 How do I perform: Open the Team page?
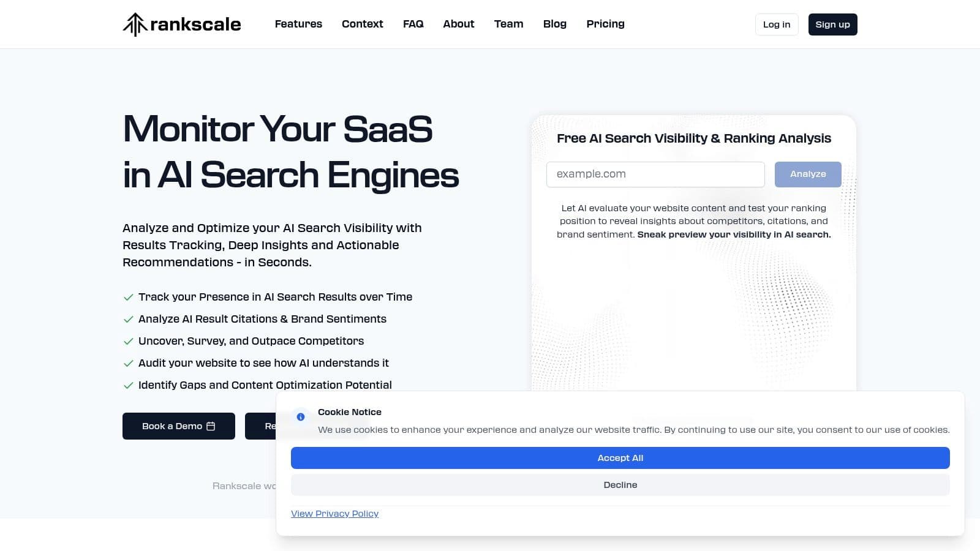(x=508, y=24)
